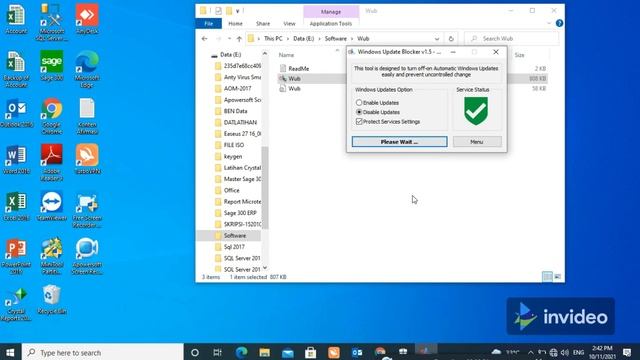Image resolution: width=640 pixels, height=360 pixels.
Task: Open Explorer help icon
Action: point(560,24)
